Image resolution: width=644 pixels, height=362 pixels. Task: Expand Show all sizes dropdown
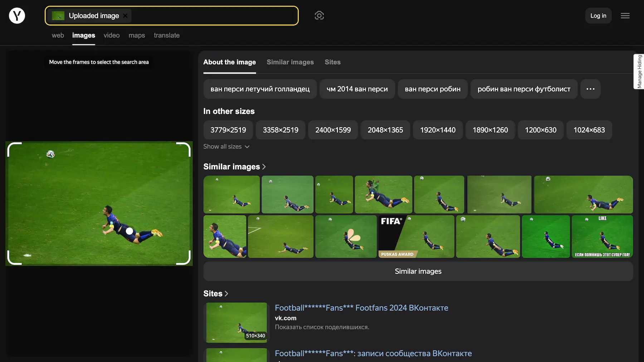coord(226,147)
